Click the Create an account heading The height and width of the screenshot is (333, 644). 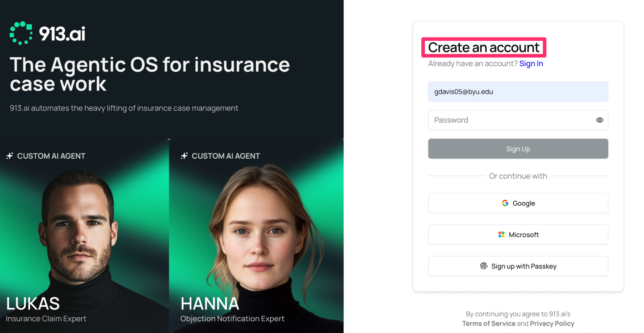tap(484, 48)
